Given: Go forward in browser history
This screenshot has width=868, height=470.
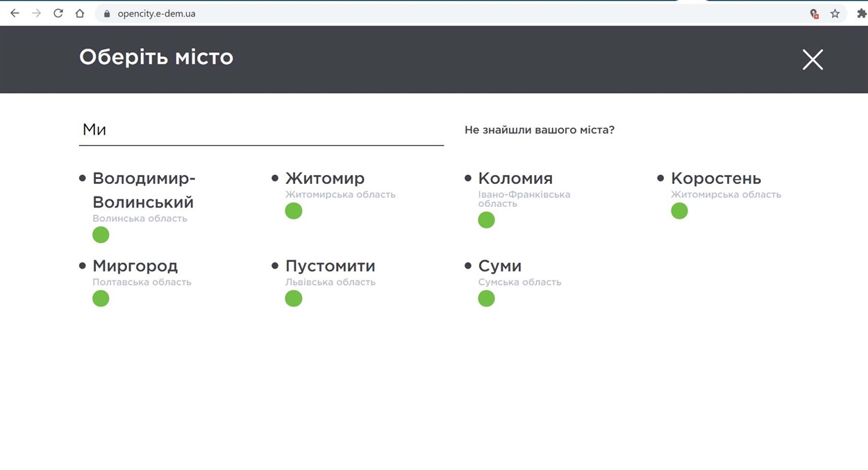Looking at the screenshot, I should point(36,13).
